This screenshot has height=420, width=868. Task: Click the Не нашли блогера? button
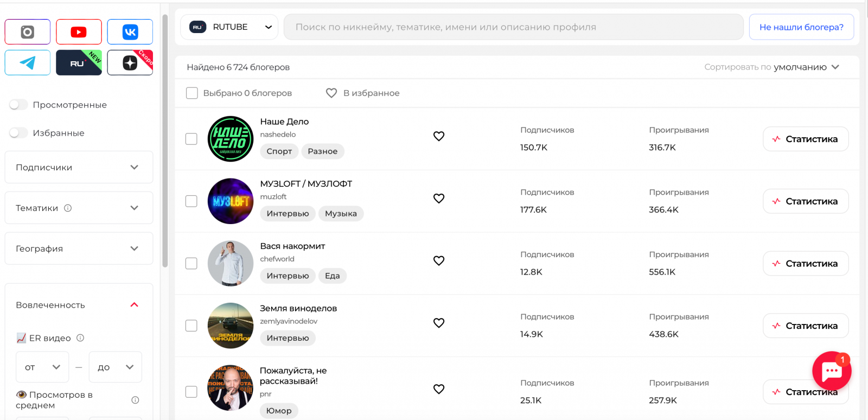801,27
